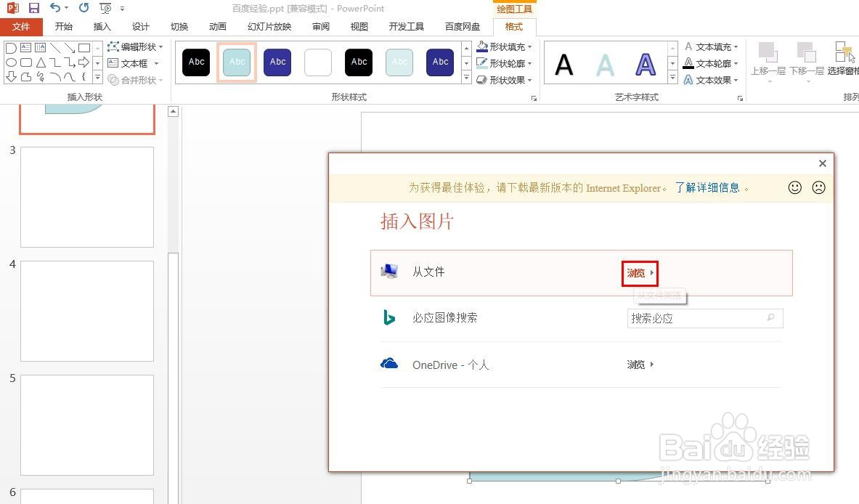Image resolution: width=859 pixels, height=504 pixels.
Task: Open the 形状效果 dropdown
Action: [504, 80]
